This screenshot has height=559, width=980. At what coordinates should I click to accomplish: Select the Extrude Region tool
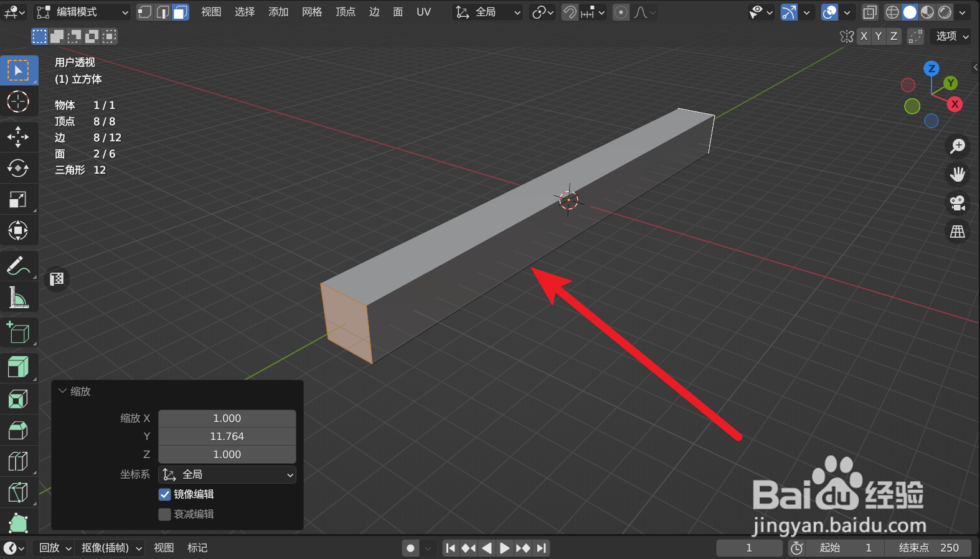coord(18,367)
